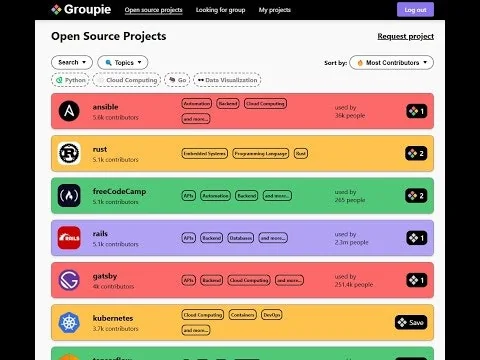The image size is (480, 360).
Task: Click the Log out button
Action: (415, 10)
